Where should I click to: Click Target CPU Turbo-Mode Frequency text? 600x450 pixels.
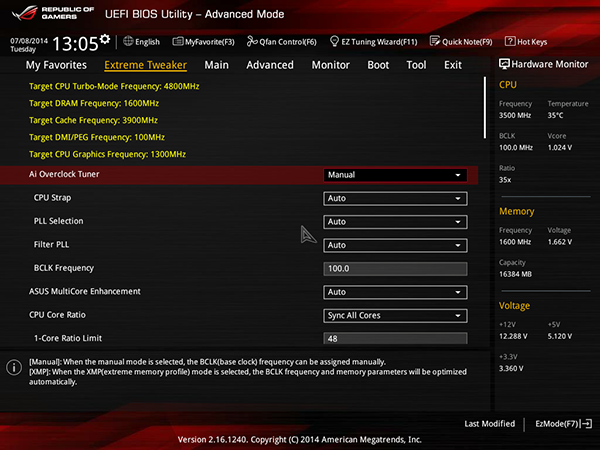click(114, 86)
